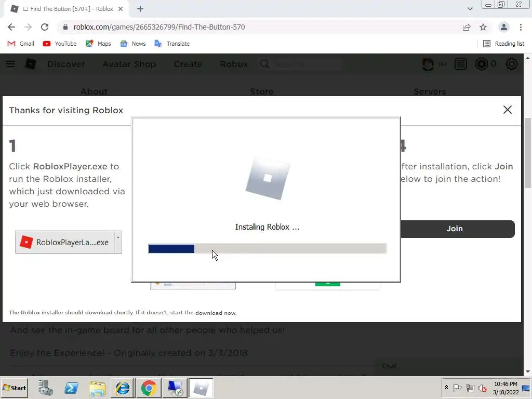Open Gmail bookmark

tap(21, 44)
